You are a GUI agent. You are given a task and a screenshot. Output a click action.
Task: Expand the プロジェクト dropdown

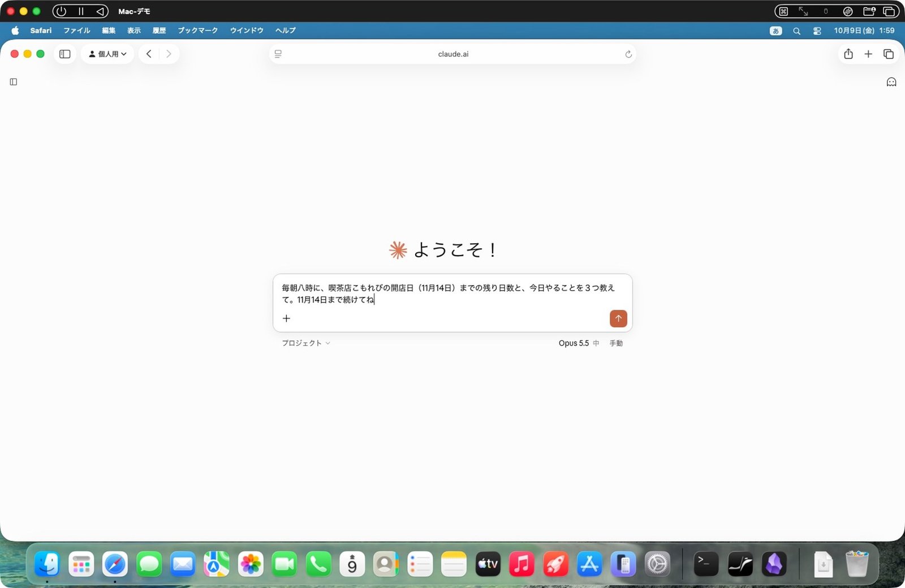pyautogui.click(x=306, y=343)
